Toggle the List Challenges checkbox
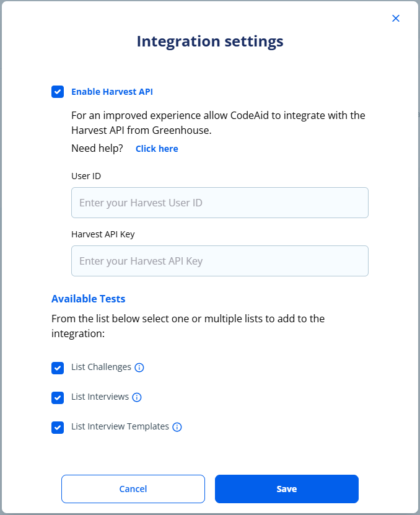 tap(58, 368)
